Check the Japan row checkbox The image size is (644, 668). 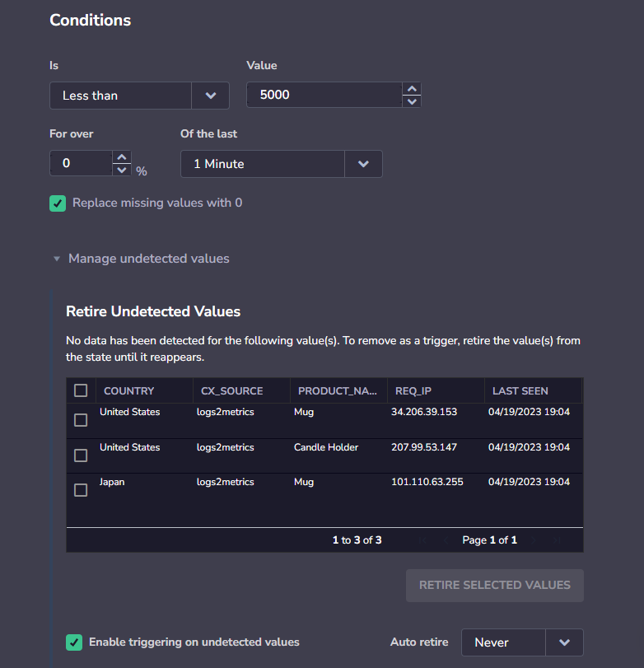pyautogui.click(x=81, y=490)
